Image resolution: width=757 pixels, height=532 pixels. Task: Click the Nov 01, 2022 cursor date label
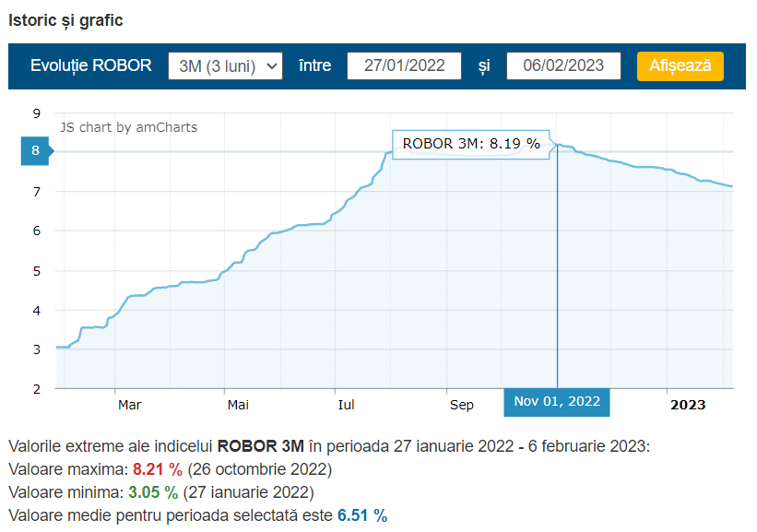click(556, 402)
